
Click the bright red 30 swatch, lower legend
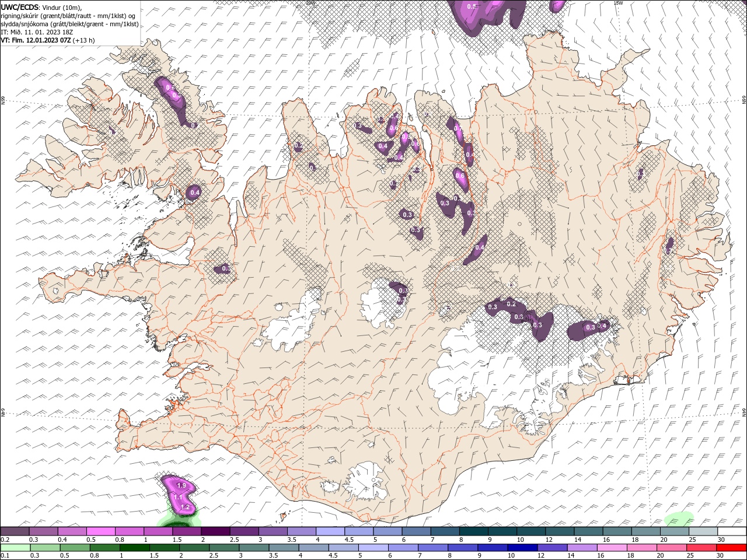(x=731, y=548)
